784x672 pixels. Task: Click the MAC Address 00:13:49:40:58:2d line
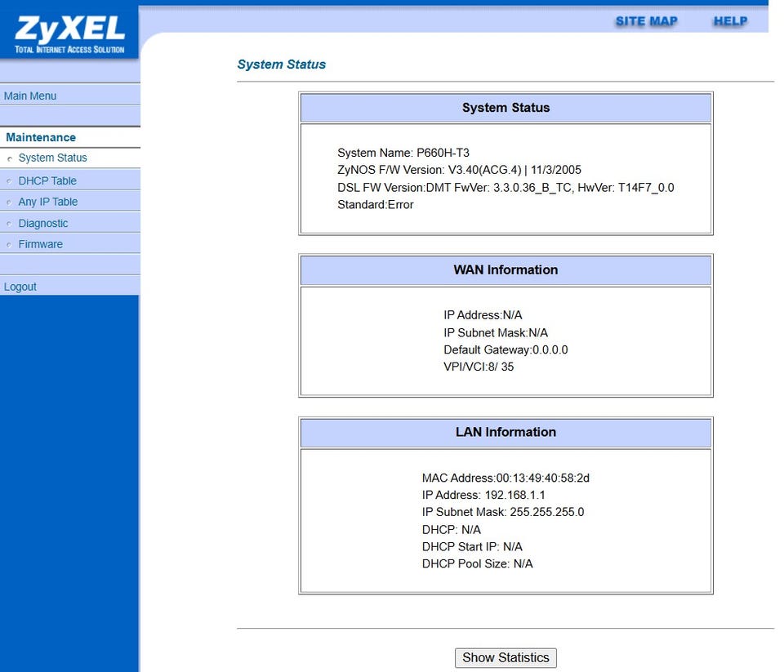(506, 478)
